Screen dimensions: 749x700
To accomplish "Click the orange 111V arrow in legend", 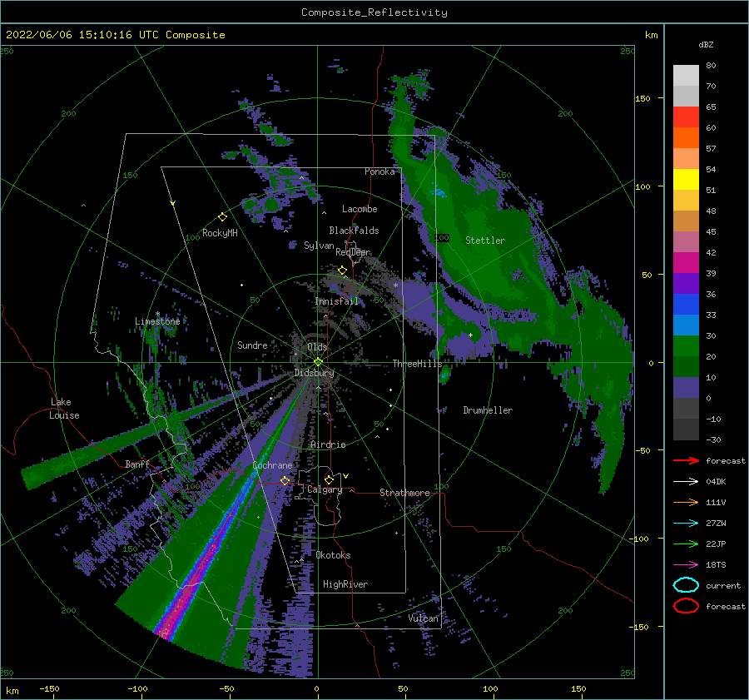I will point(686,502).
